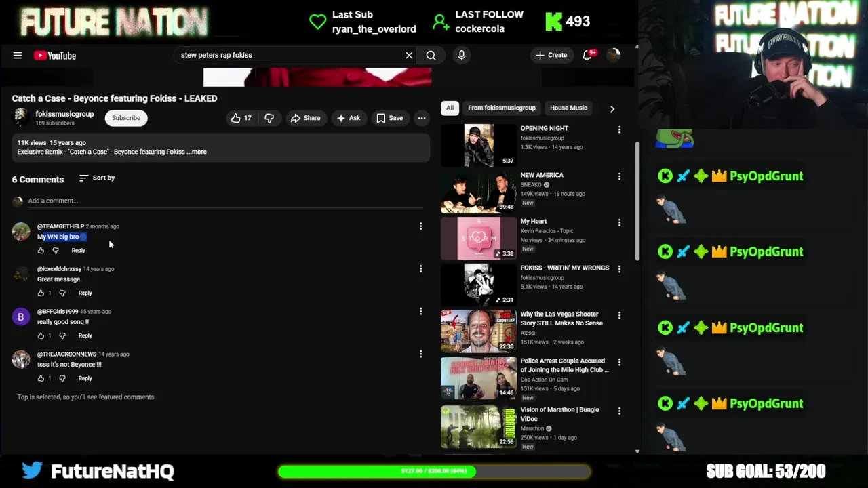Show more filter chips with the arrow

[x=612, y=108]
